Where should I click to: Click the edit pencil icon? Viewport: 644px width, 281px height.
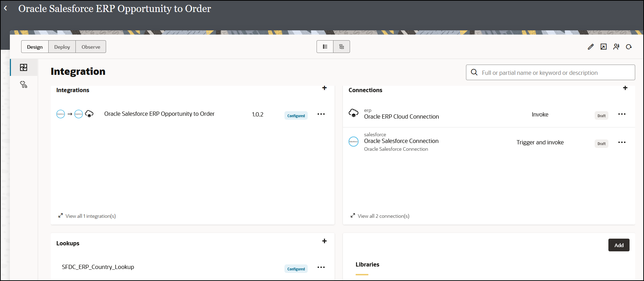(591, 47)
